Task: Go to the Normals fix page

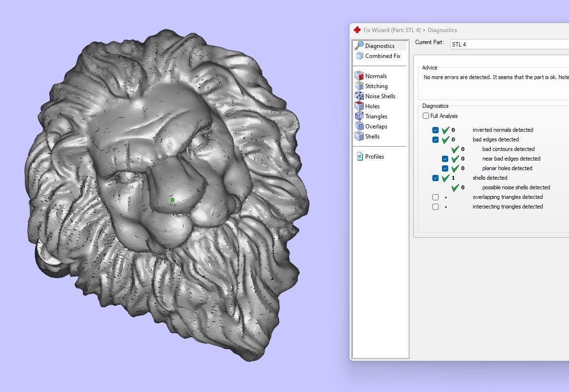Action: coord(376,76)
